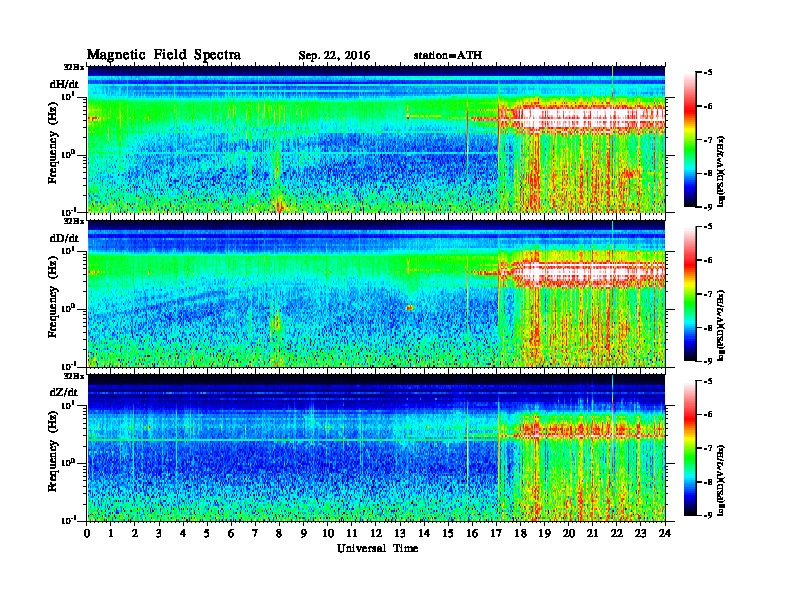Click the "dD/dt" panel label
The width and height of the screenshot is (792, 612).
pyautogui.click(x=64, y=238)
